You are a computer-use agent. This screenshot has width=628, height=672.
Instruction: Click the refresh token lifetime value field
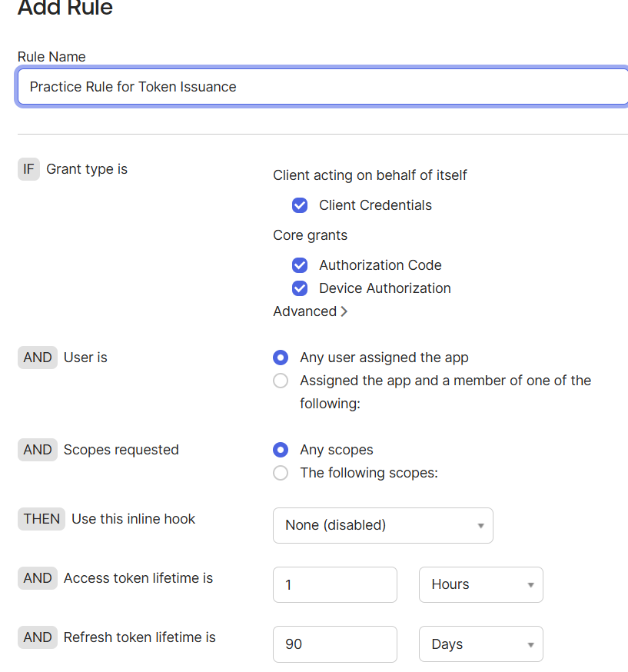point(334,644)
